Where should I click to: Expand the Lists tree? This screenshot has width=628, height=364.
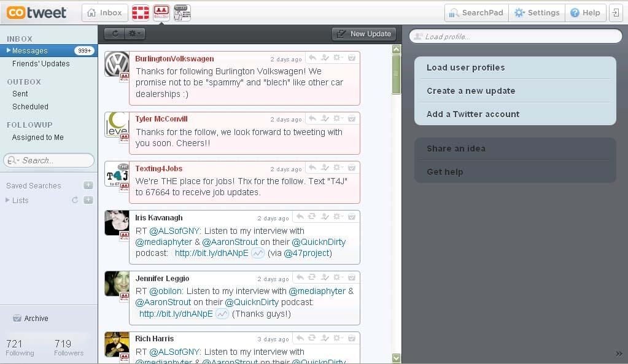[x=7, y=200]
